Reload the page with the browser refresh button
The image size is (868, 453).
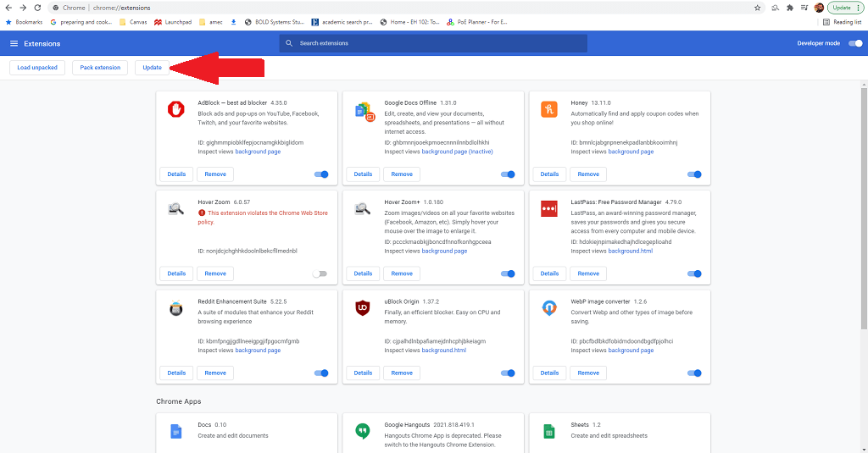pyautogui.click(x=37, y=7)
